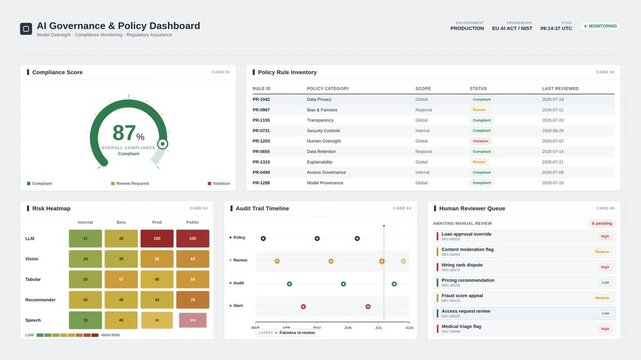This screenshot has height=360, width=641.
Task: Click the Review badge on Bias & Fairness row
Action: coord(479,110)
